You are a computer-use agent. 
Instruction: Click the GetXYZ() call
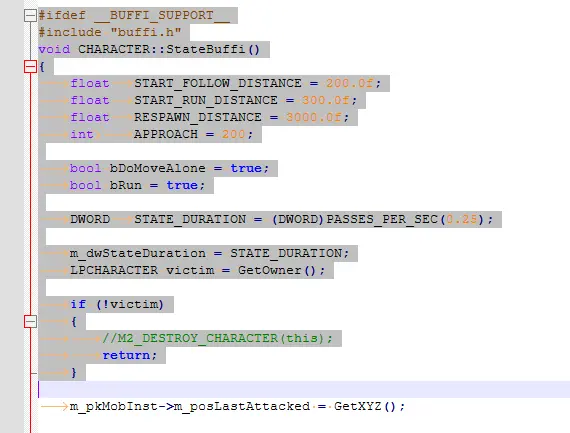pos(365,406)
